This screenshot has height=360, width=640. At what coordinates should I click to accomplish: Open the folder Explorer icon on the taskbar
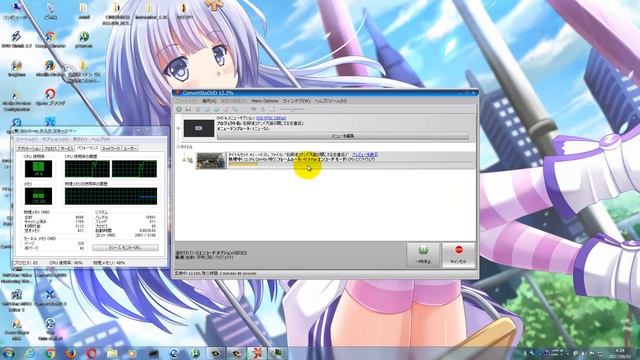pos(112,353)
